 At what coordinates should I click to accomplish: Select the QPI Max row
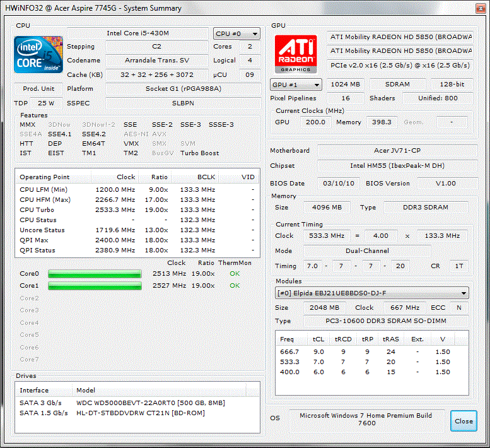(x=137, y=240)
